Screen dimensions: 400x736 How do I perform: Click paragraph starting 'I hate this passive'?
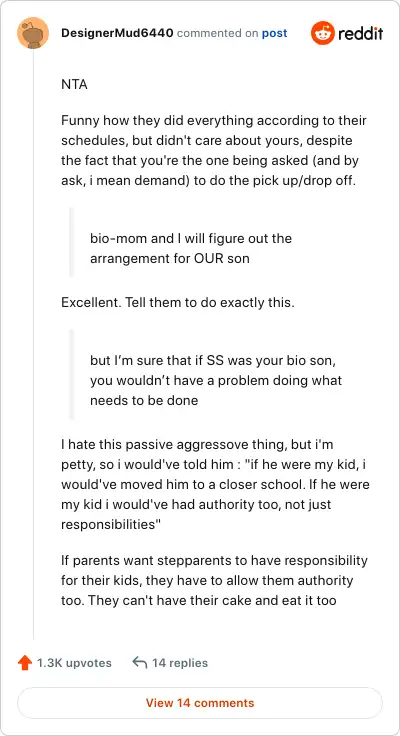pos(215,484)
